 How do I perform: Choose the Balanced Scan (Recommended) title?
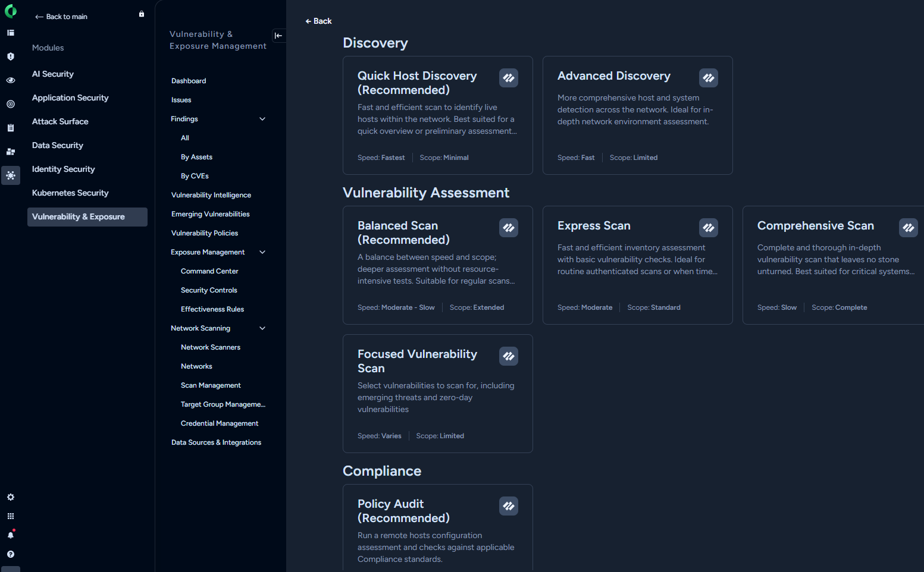[x=403, y=232]
